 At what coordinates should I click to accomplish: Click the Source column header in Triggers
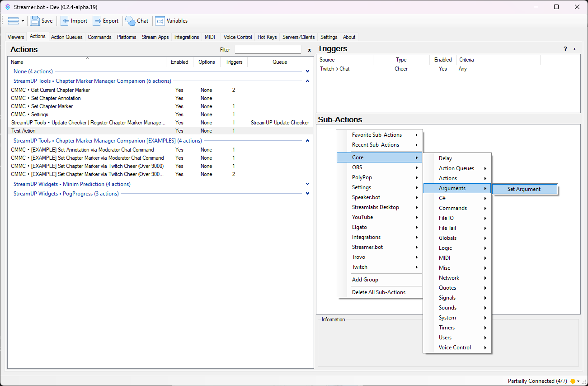coord(345,60)
